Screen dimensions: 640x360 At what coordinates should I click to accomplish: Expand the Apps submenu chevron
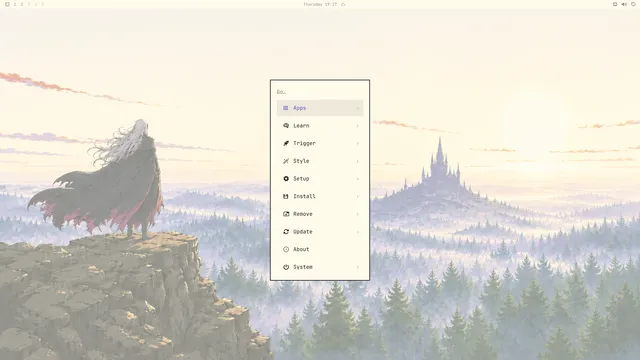(x=358, y=108)
